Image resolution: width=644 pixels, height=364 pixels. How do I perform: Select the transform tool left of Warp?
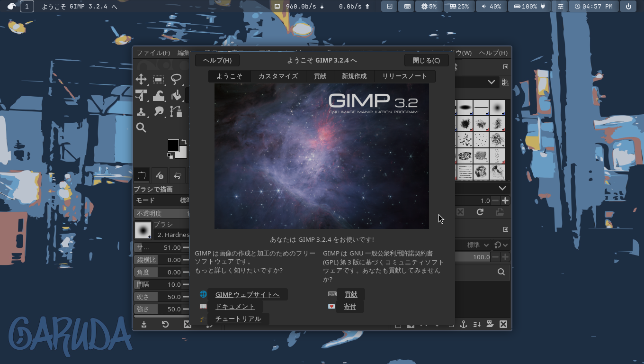pyautogui.click(x=141, y=95)
